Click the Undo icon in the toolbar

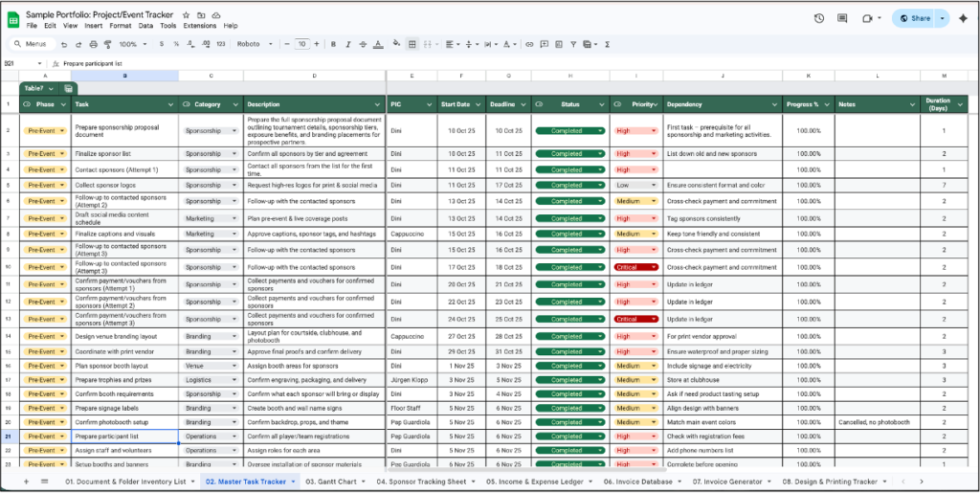pos(64,44)
